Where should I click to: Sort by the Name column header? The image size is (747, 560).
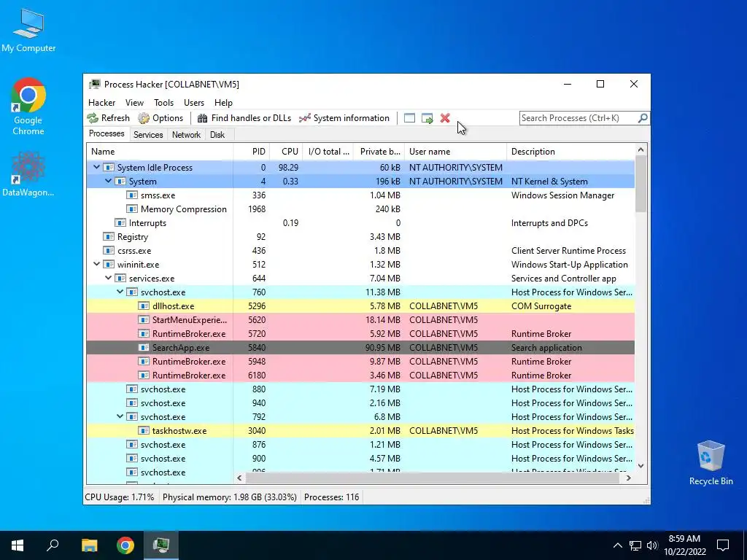(160, 152)
